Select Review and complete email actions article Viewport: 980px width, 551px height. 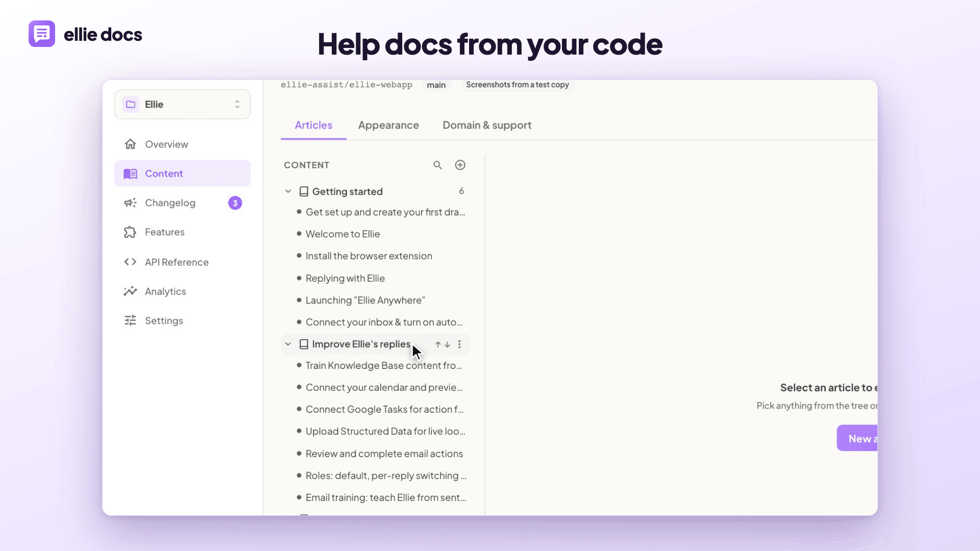tap(384, 454)
